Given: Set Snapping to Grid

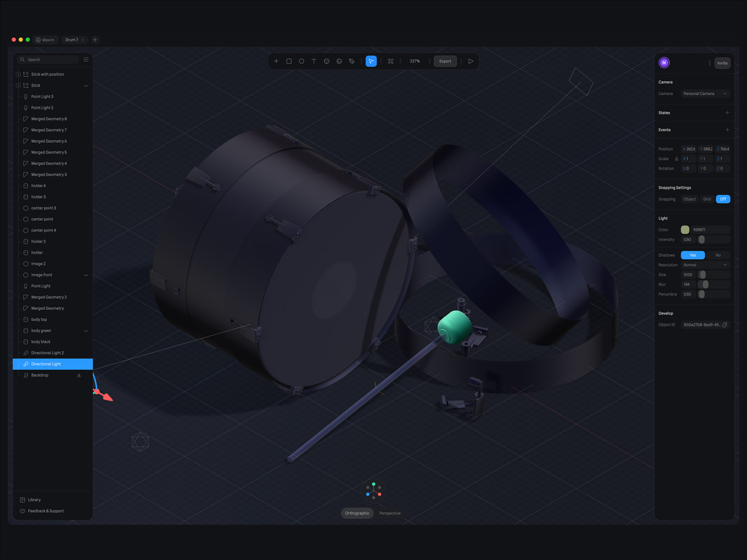Looking at the screenshot, I should click(x=707, y=198).
